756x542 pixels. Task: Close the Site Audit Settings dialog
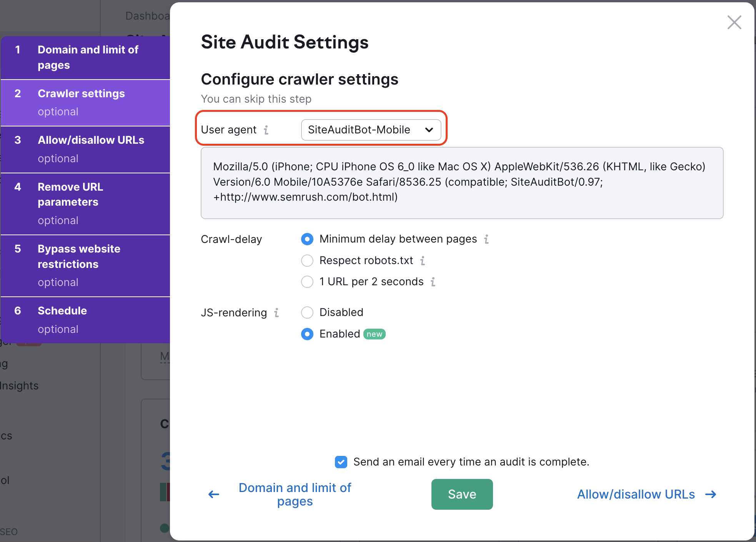734,22
